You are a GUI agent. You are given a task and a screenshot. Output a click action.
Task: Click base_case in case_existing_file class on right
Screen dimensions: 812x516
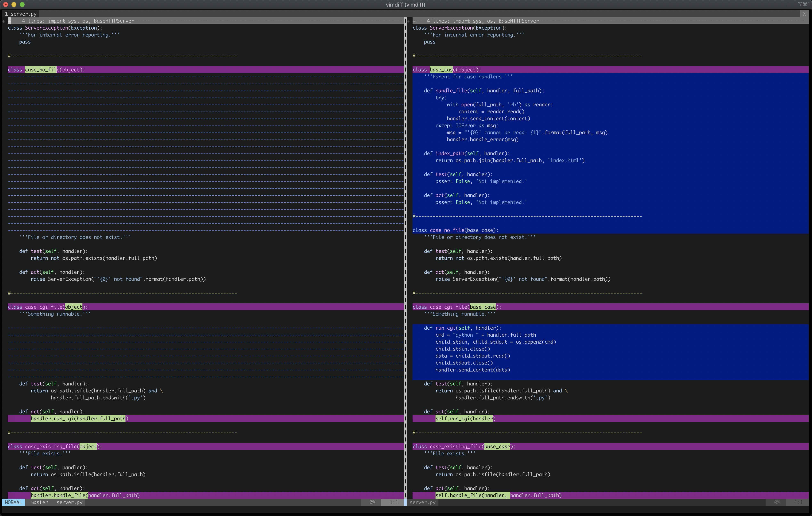pos(497,446)
